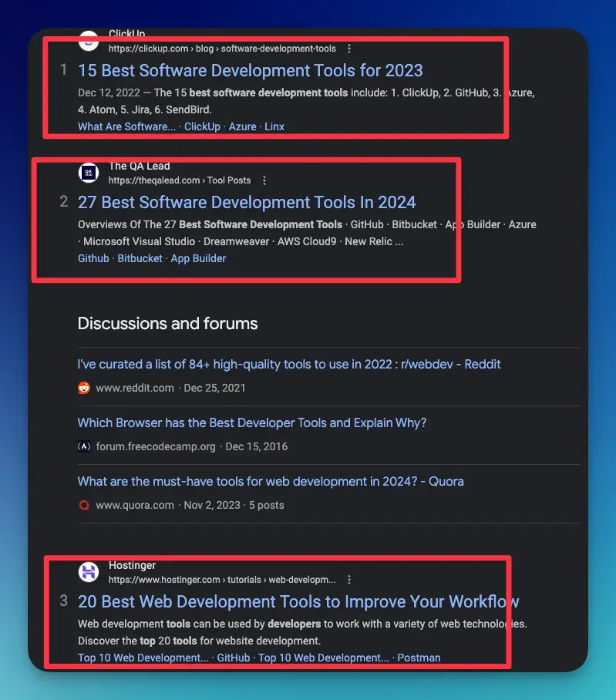616x700 pixels.
Task: Follow the 'GitHub' sitelink under Hostinger result
Action: pyautogui.click(x=234, y=658)
